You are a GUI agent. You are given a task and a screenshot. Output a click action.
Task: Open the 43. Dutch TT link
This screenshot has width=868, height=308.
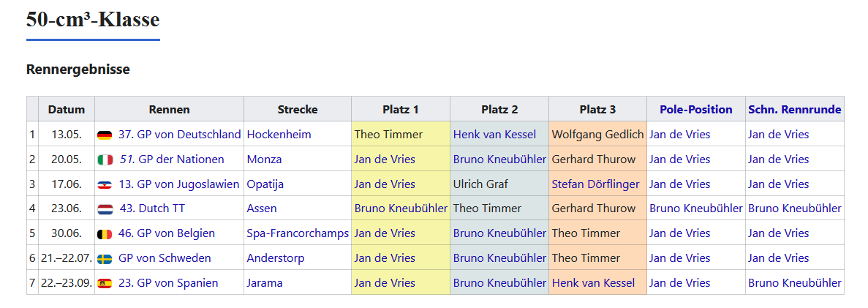[x=151, y=209]
